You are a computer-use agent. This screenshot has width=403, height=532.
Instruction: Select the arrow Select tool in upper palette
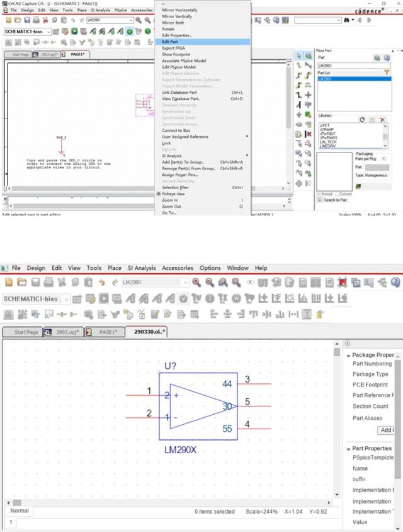coord(299,55)
